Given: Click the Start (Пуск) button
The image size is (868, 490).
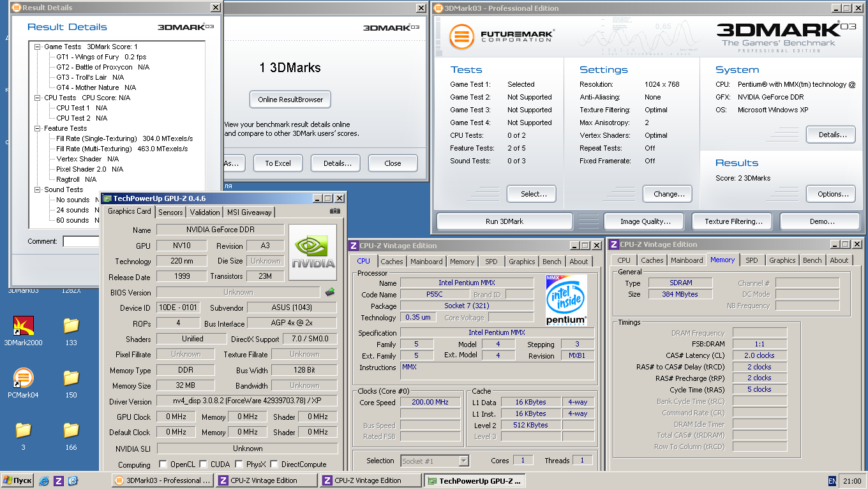Looking at the screenshot, I should tap(18, 481).
